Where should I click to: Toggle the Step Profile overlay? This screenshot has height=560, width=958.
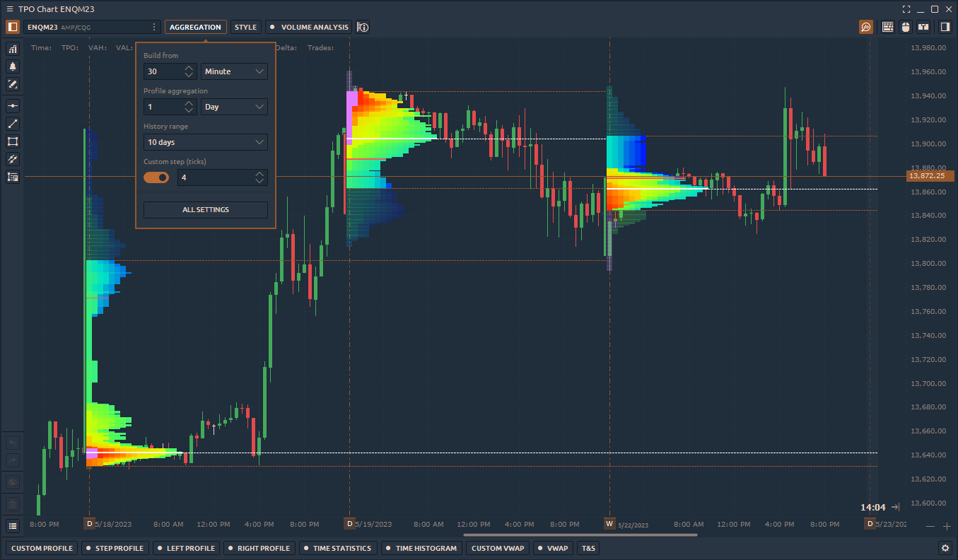[115, 548]
